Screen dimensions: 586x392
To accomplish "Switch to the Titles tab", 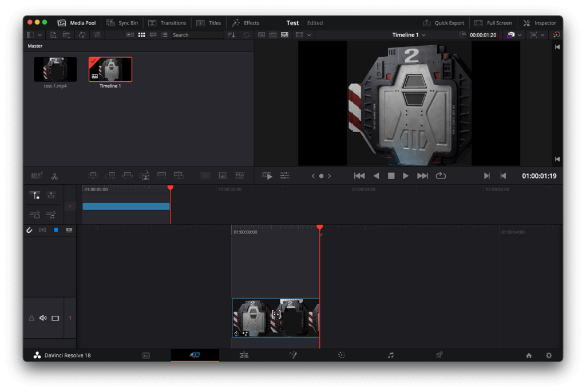I will (208, 23).
